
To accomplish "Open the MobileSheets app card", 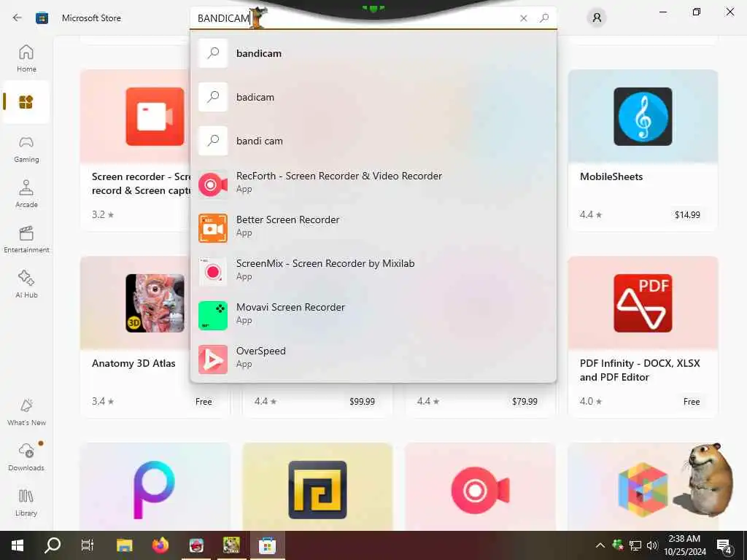I will (x=643, y=150).
